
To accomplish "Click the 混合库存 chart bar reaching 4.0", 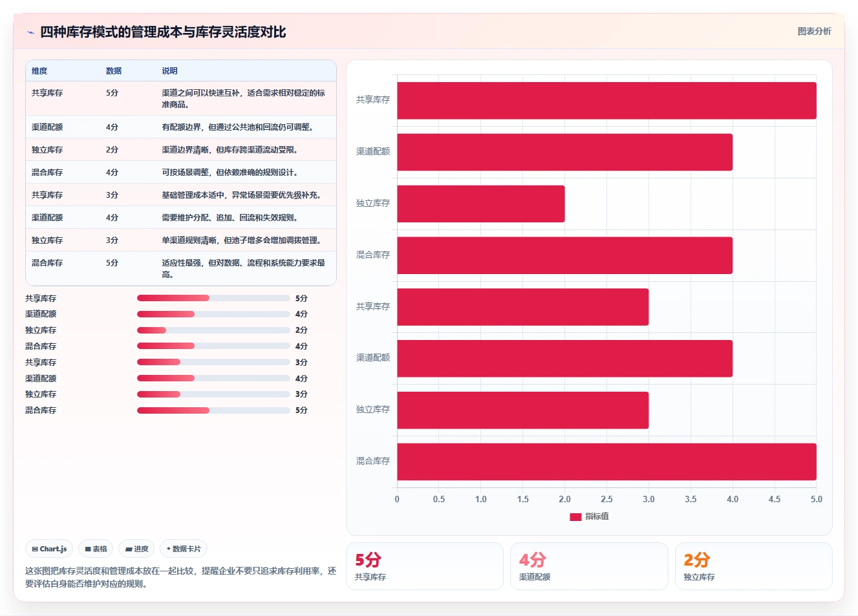I will click(x=564, y=255).
